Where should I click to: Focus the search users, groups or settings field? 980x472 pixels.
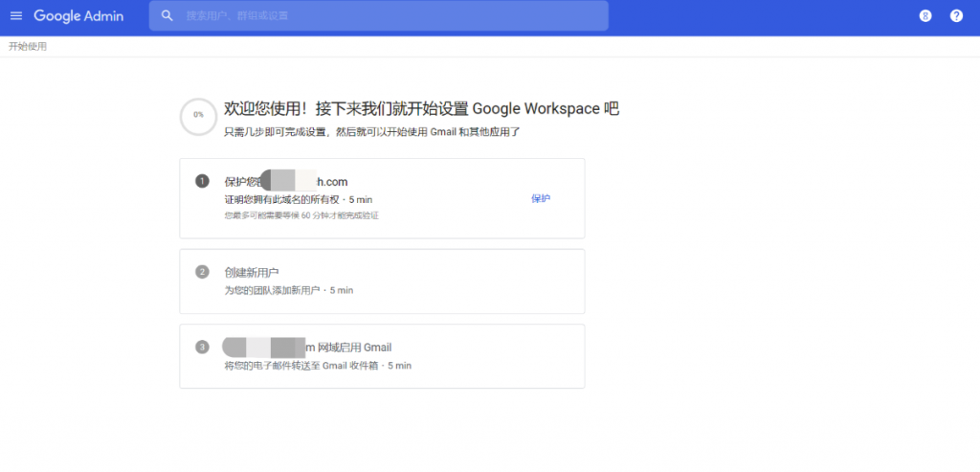[378, 15]
